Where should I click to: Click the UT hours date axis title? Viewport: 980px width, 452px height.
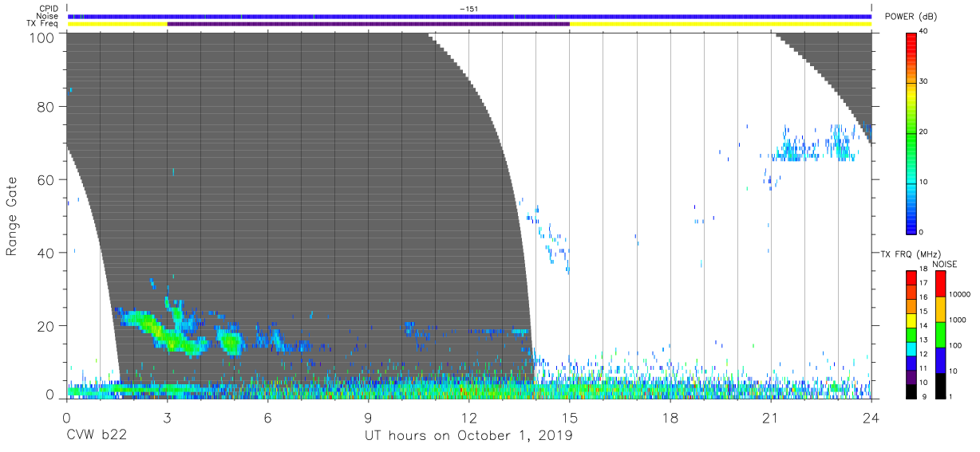468,436
